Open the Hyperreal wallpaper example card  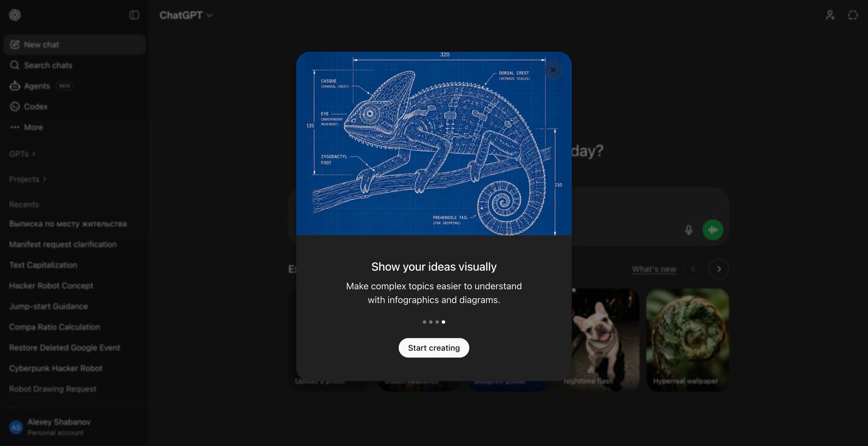687,340
